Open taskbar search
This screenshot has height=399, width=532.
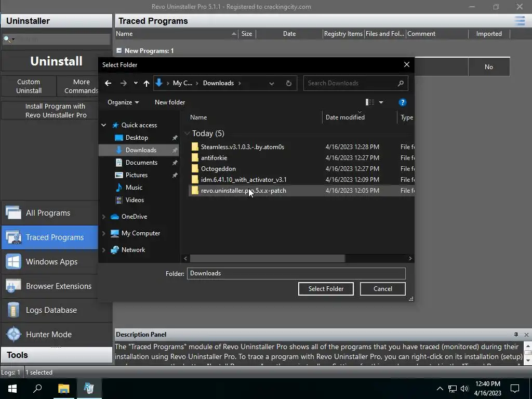tap(37, 389)
